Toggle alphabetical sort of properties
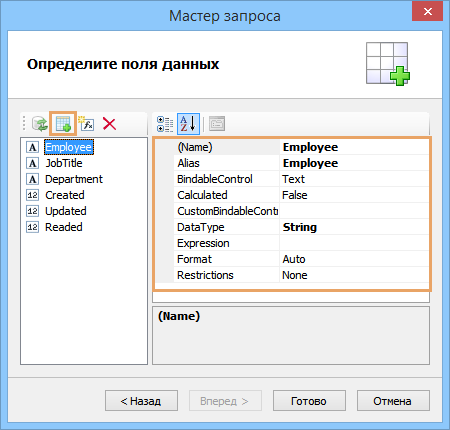This screenshot has height=430, width=450. [188, 124]
